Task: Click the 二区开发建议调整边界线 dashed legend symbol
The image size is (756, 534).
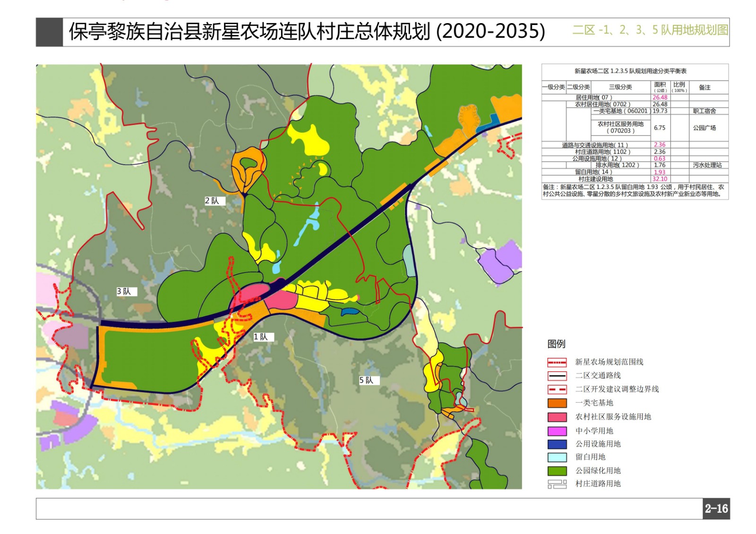Action: (557, 390)
